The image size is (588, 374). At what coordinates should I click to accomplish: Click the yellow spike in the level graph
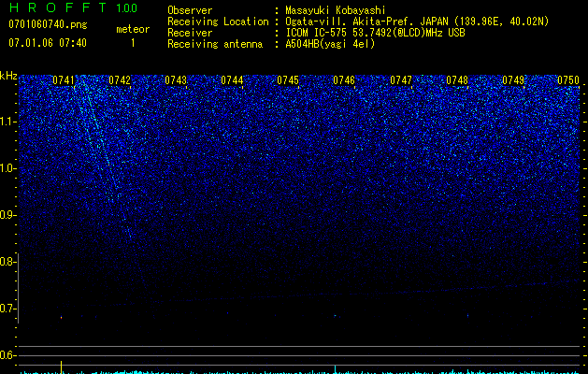[x=61, y=367]
